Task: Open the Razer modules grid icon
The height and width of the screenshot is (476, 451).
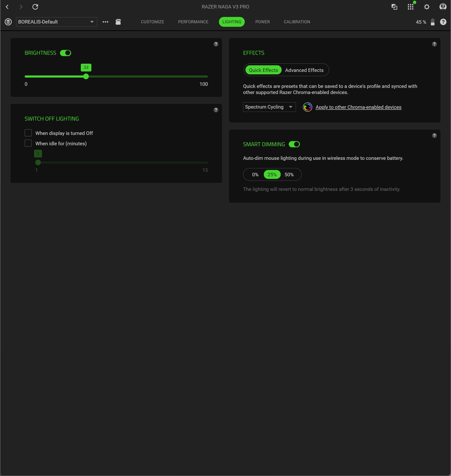Action: [411, 7]
